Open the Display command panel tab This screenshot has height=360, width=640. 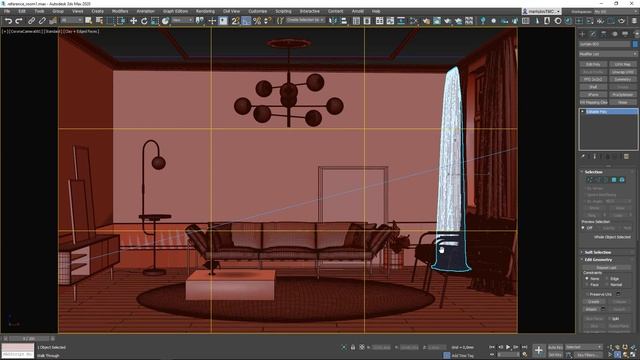click(x=625, y=34)
